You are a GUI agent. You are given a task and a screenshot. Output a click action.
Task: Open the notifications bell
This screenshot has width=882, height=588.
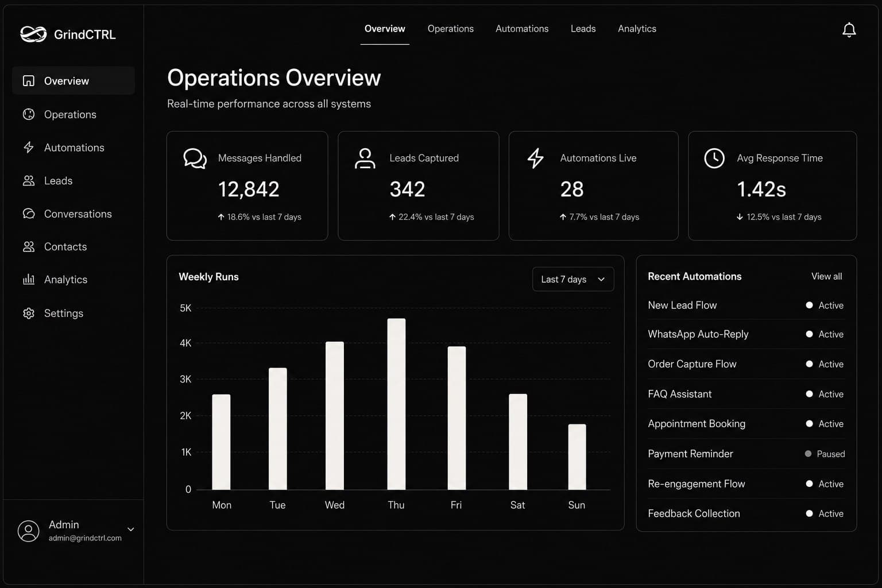(x=849, y=30)
